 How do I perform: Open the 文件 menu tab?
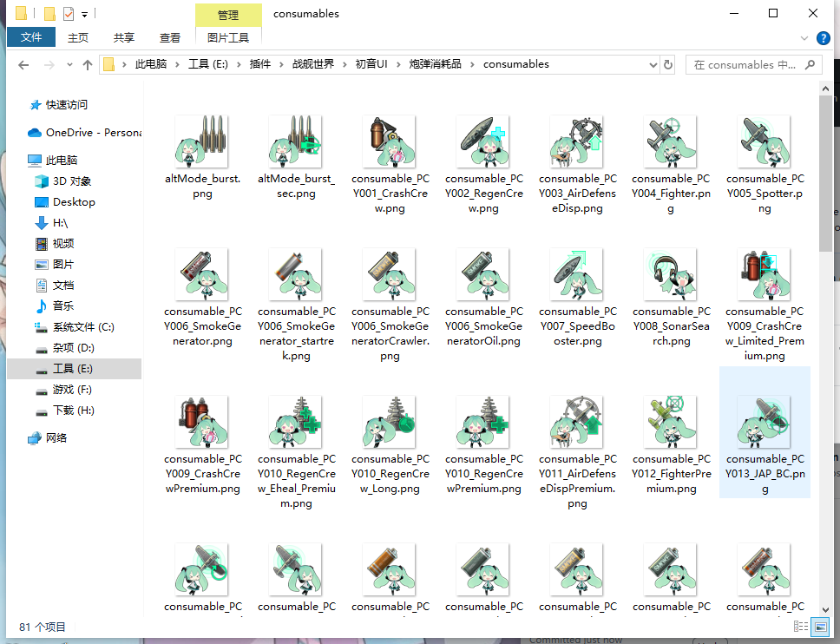pyautogui.click(x=31, y=37)
